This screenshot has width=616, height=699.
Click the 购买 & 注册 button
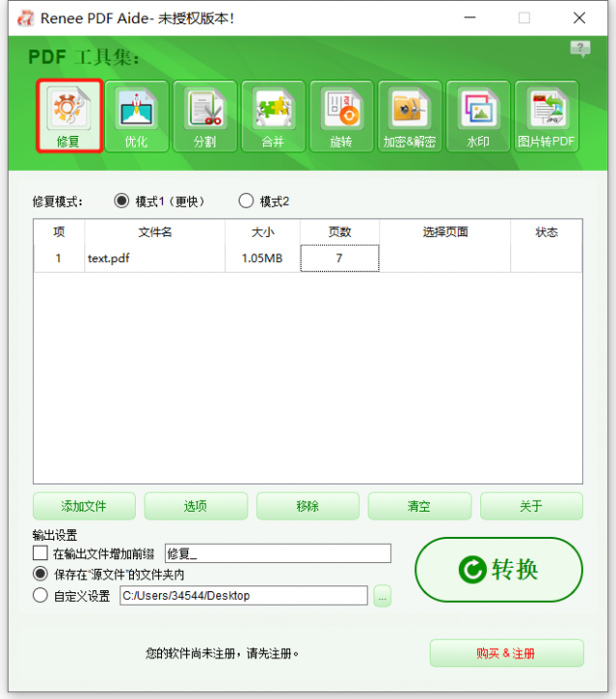[x=506, y=653]
